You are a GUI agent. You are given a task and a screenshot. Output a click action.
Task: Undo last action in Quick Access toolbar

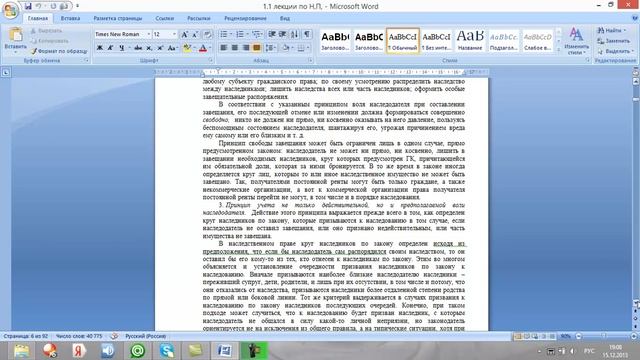[38, 6]
